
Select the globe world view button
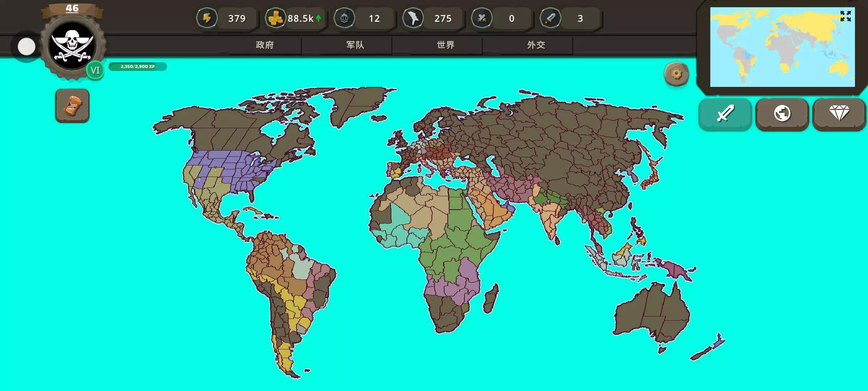click(x=782, y=114)
